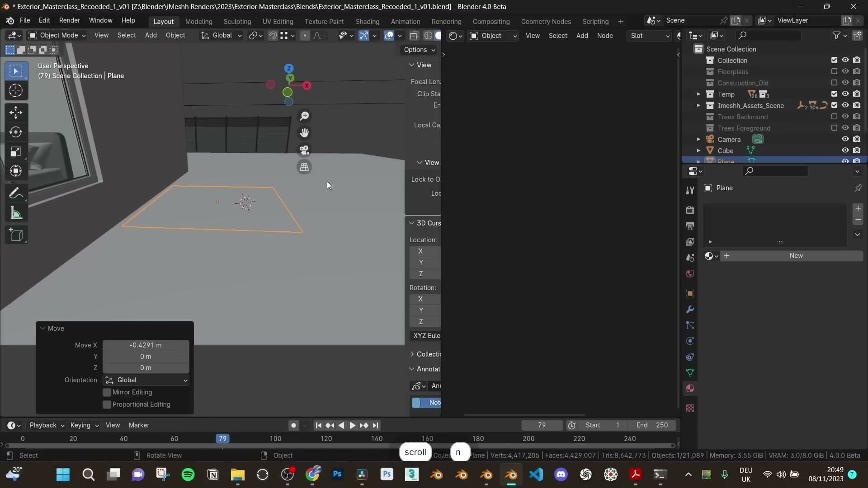The image size is (868, 488).
Task: Open the Scene properties tab
Action: 690,258
